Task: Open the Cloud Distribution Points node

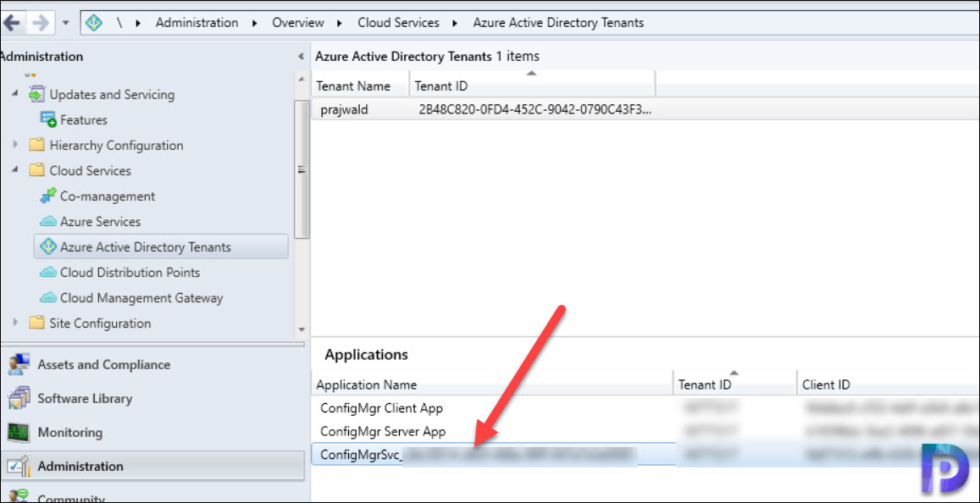Action: click(130, 273)
